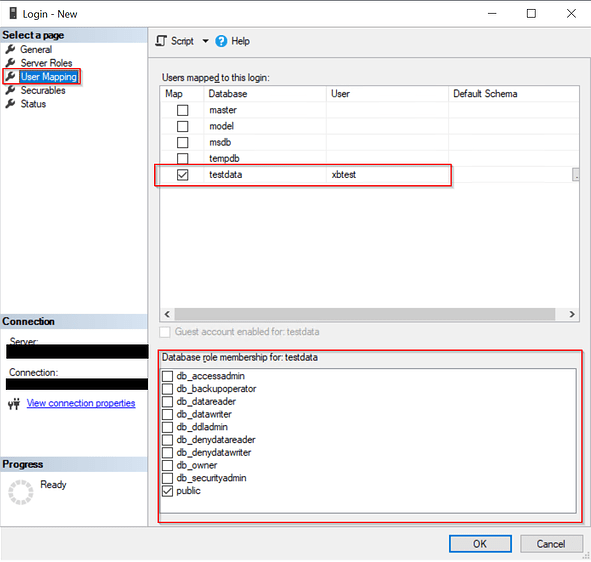This screenshot has height=562, width=591.
Task: Click the Map column header
Action: tap(182, 94)
